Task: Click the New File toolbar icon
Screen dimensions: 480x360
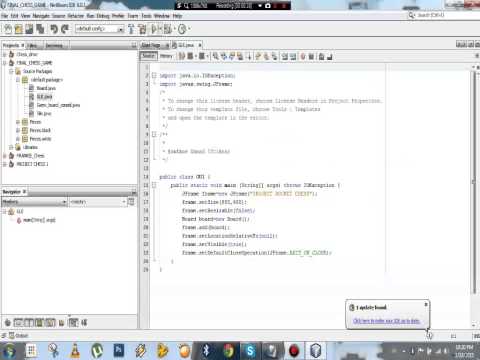Action: click(8, 29)
